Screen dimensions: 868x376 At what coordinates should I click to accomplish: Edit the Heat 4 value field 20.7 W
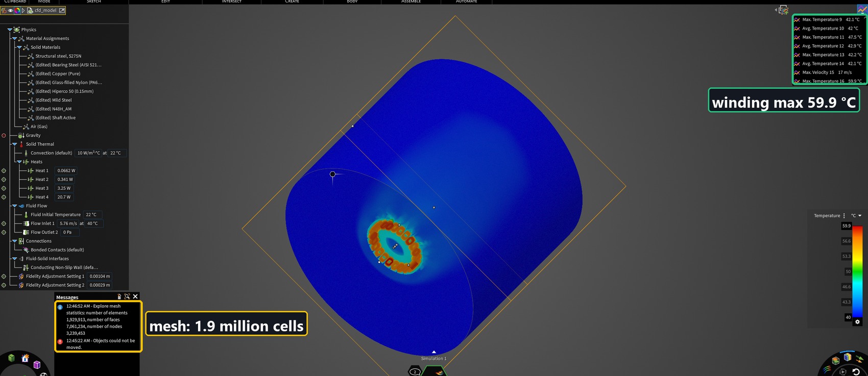coord(64,197)
